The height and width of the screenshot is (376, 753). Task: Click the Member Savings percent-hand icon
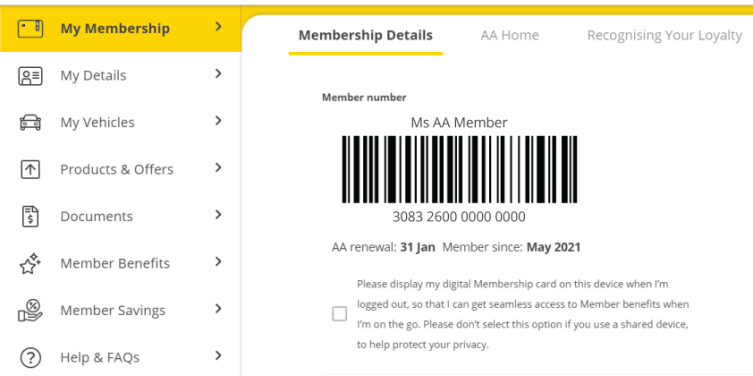(x=30, y=310)
